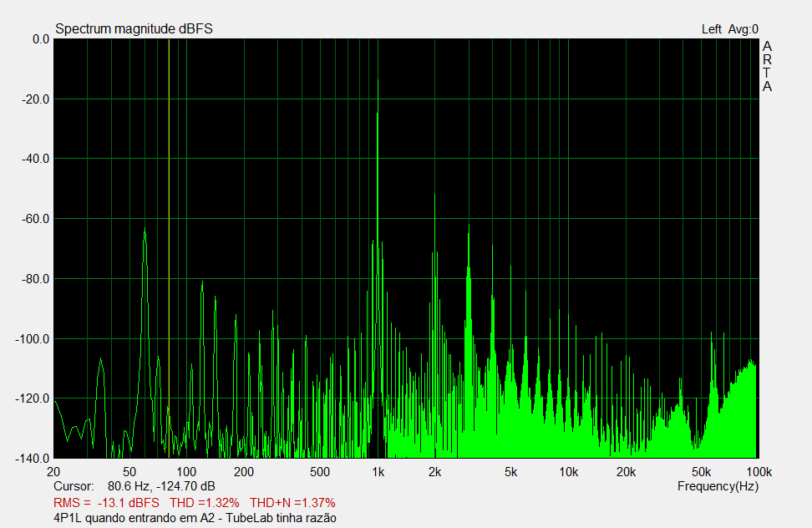Click the '-20.0' dB axis label
The image size is (812, 528).
[x=36, y=99]
